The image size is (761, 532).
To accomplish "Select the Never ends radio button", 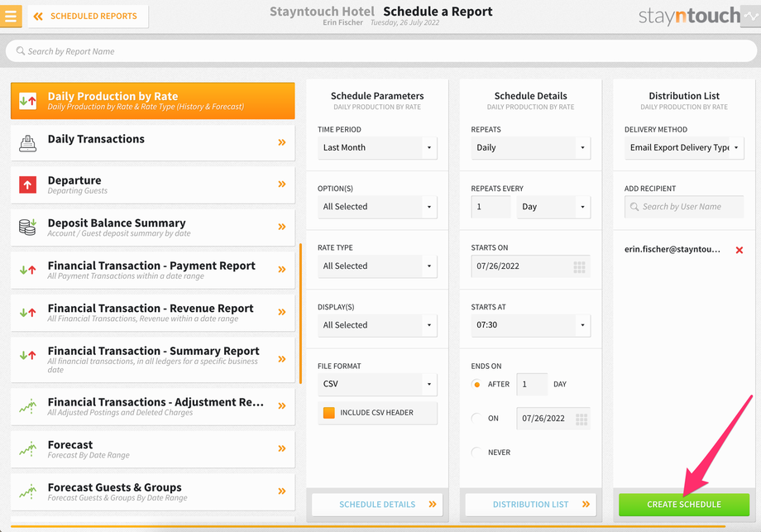I will coord(476,453).
